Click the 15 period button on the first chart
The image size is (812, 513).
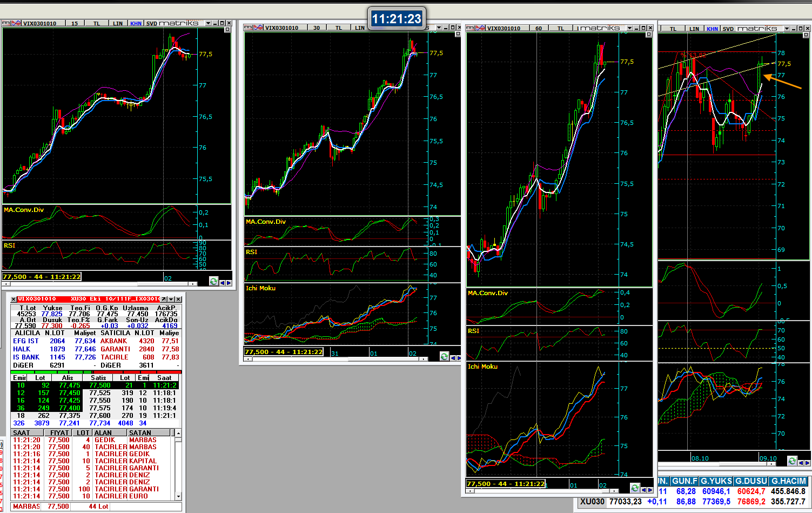75,23
